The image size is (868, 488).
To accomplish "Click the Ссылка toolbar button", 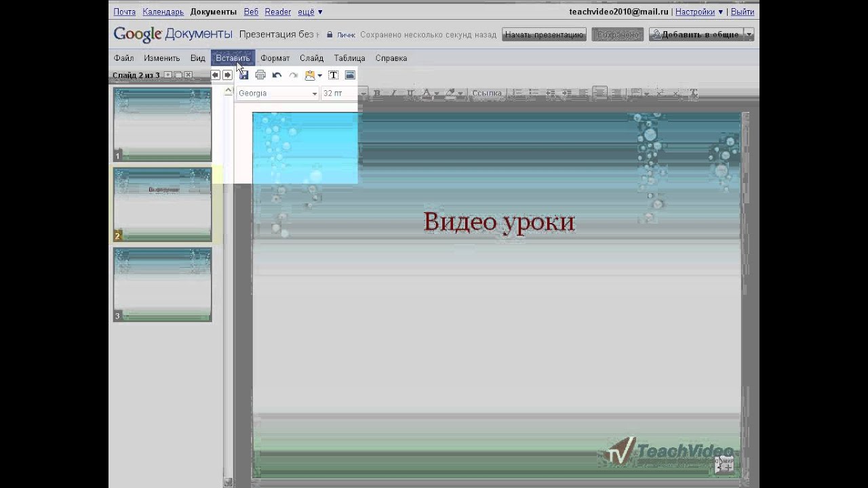I will pos(487,93).
